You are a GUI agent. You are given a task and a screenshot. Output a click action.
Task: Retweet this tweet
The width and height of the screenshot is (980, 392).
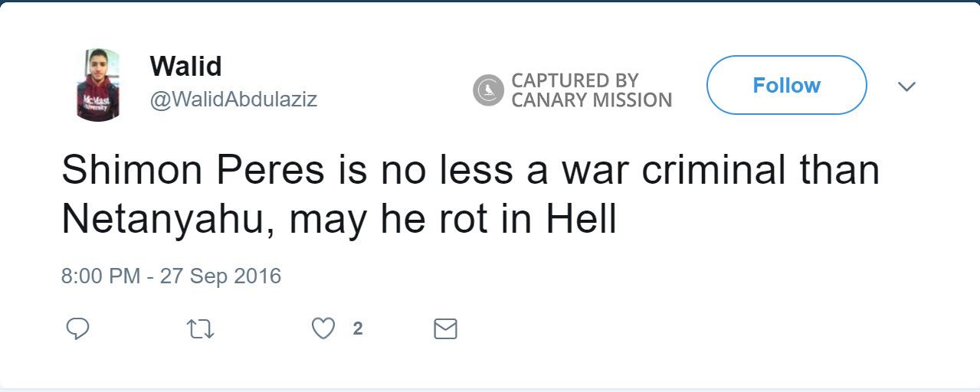click(x=201, y=329)
